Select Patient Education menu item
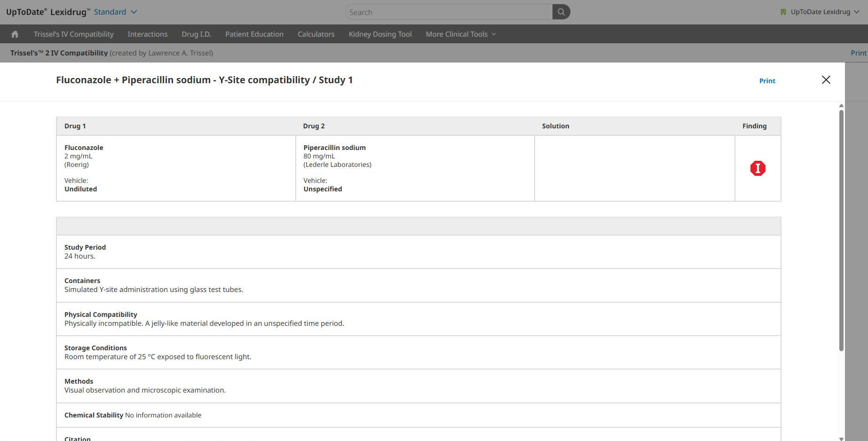Screen dimensions: 868x441 [254, 34]
